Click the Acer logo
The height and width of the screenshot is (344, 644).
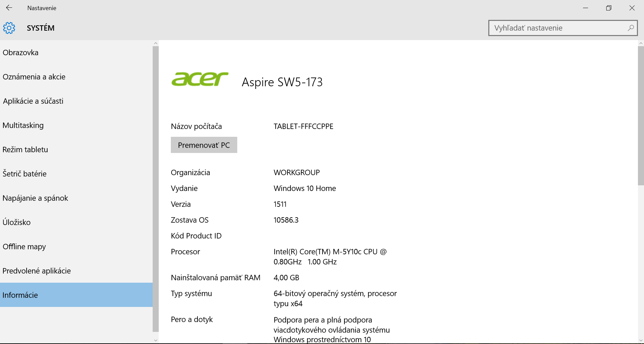point(200,79)
